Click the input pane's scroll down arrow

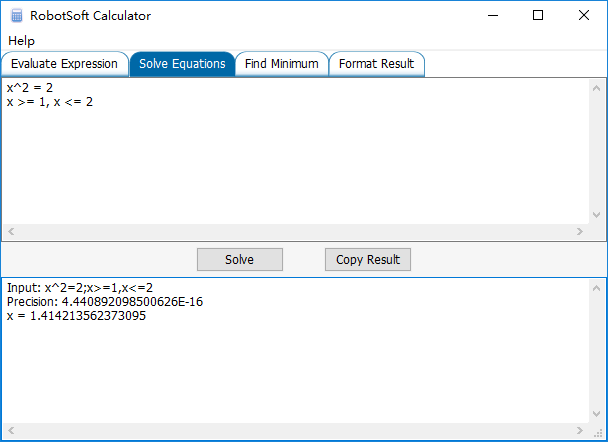click(x=596, y=215)
